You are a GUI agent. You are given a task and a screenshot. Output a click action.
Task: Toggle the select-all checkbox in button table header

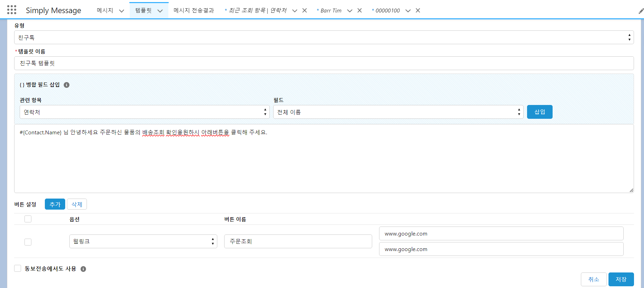[28, 219]
